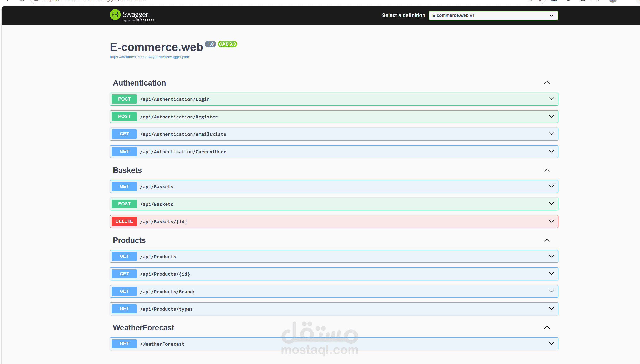Expand the POST Register endpoint chevron

click(551, 117)
